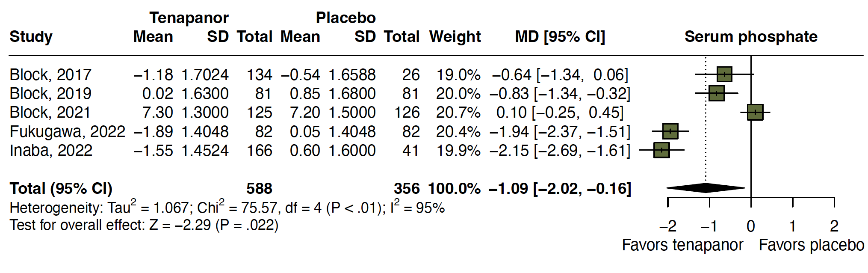
Task: Click the pooled estimate -1.09 [-2.02, -0.16]
Action: coord(560,189)
